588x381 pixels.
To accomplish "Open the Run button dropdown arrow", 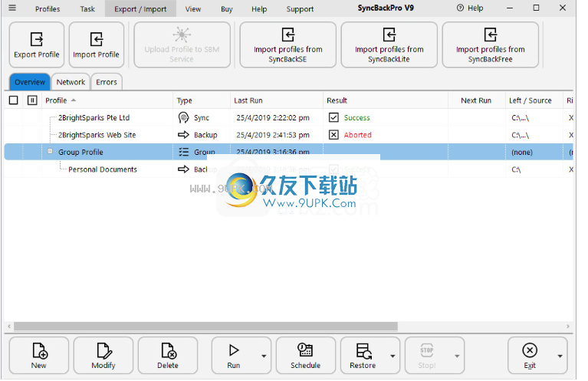I will point(264,356).
